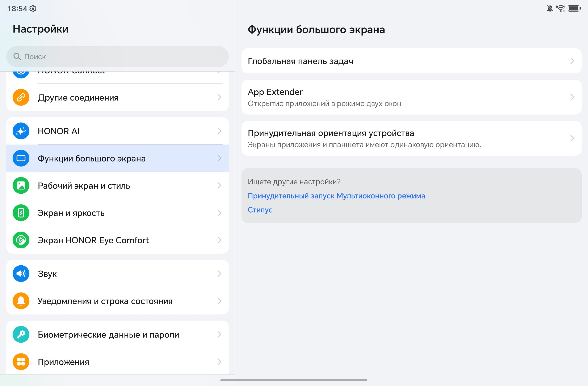
Task: Open the orange link icon for Другие соединения
Action: [21, 98]
